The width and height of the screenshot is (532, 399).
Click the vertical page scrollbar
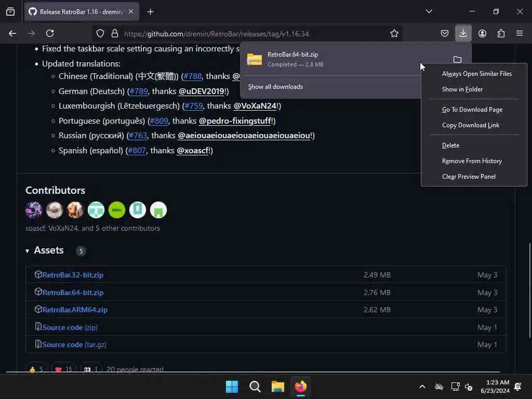point(529,290)
